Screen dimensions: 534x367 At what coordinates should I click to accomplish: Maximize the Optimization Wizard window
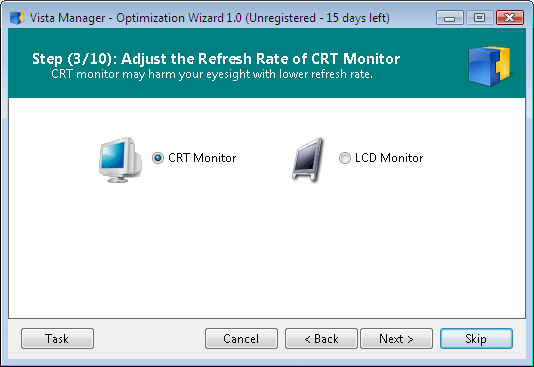point(480,18)
